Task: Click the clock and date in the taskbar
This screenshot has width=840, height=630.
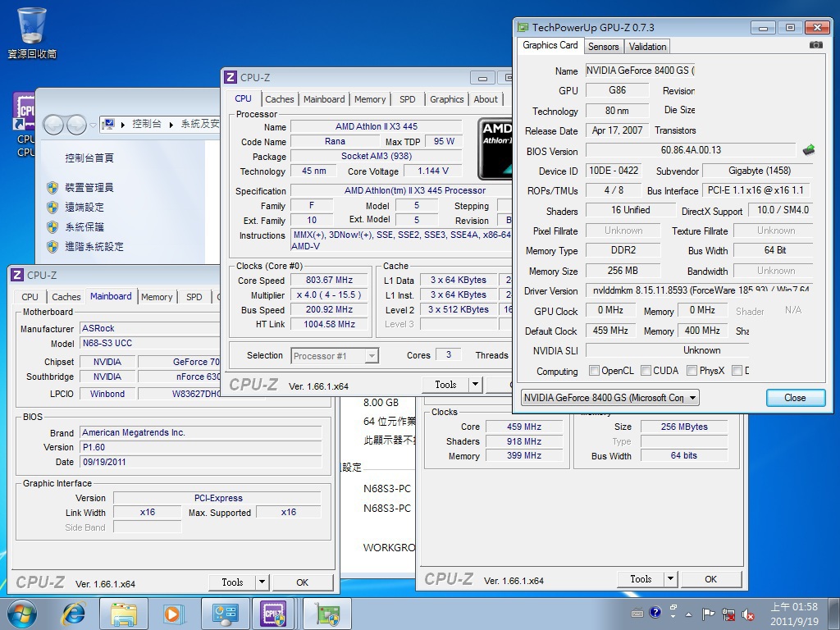Action: coord(793,614)
